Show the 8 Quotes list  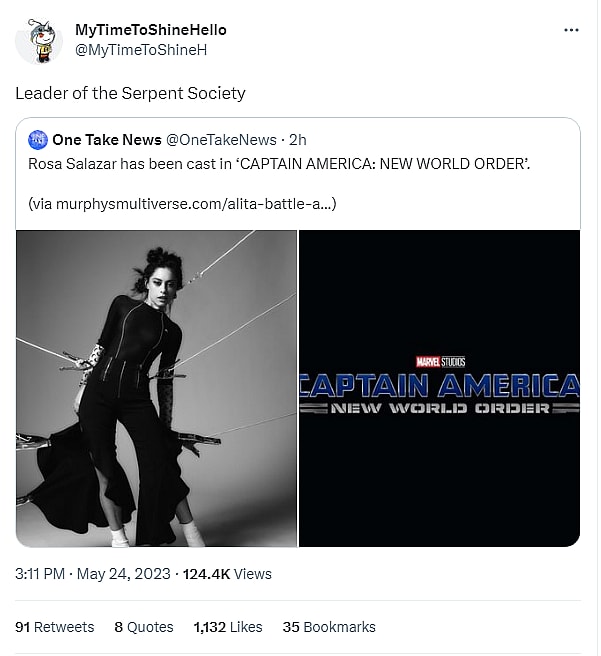coord(143,627)
